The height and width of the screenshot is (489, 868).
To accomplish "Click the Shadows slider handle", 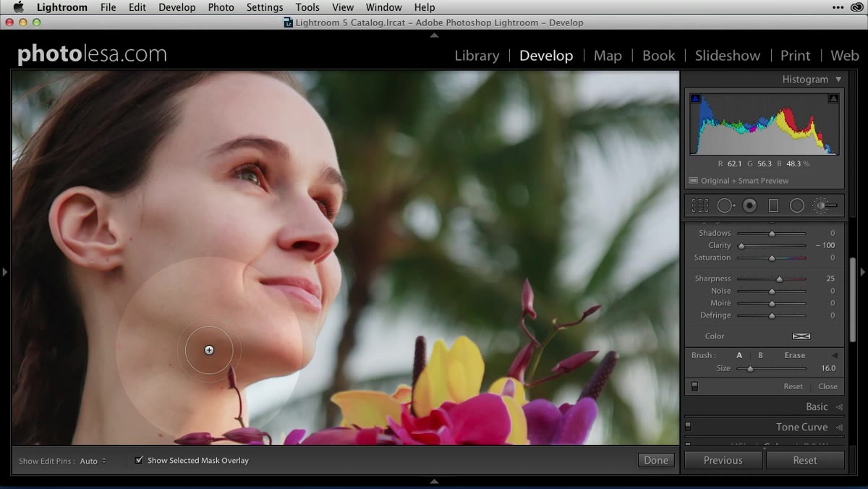I will 772,234.
